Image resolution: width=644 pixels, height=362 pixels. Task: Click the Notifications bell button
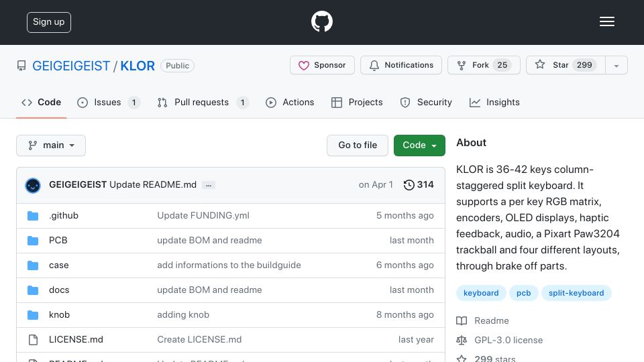[x=401, y=65]
